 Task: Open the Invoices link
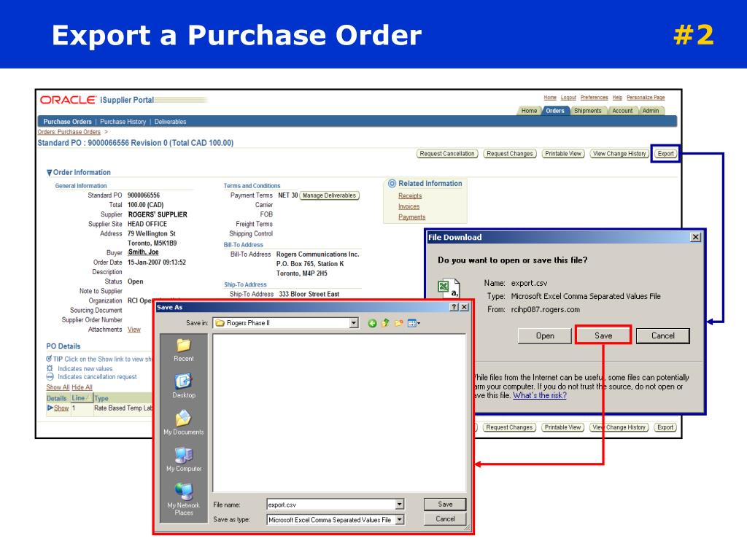click(x=409, y=206)
